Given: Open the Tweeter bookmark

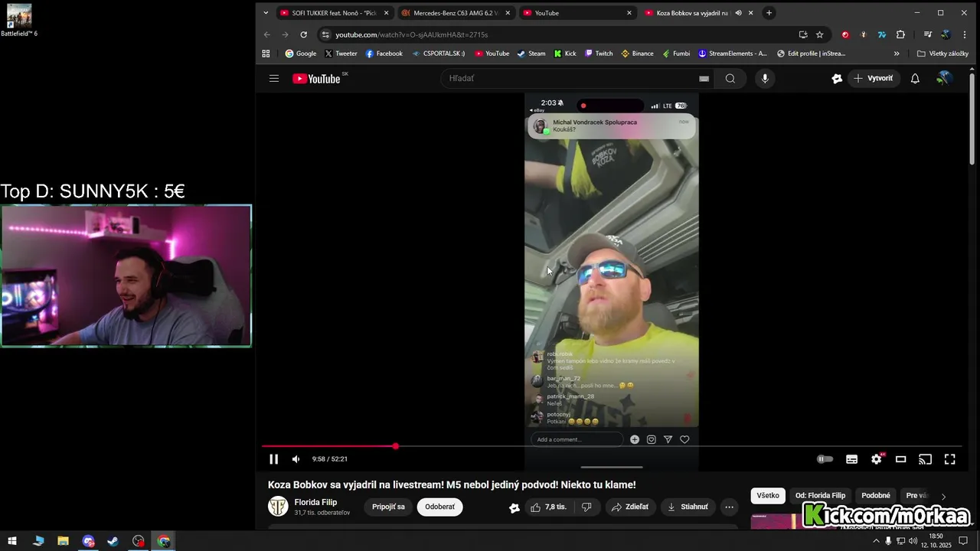Looking at the screenshot, I should pyautogui.click(x=341, y=54).
